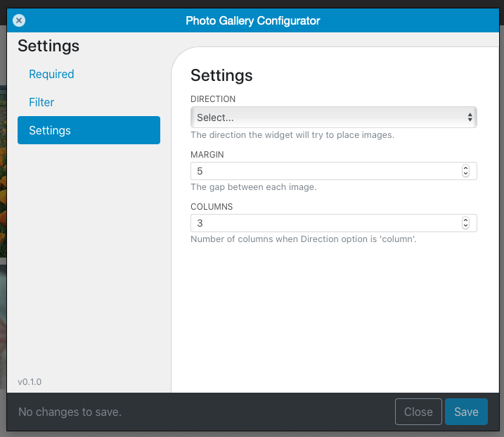The width and height of the screenshot is (504, 437).
Task: Click the DIRECTION field label
Action: (x=213, y=99)
